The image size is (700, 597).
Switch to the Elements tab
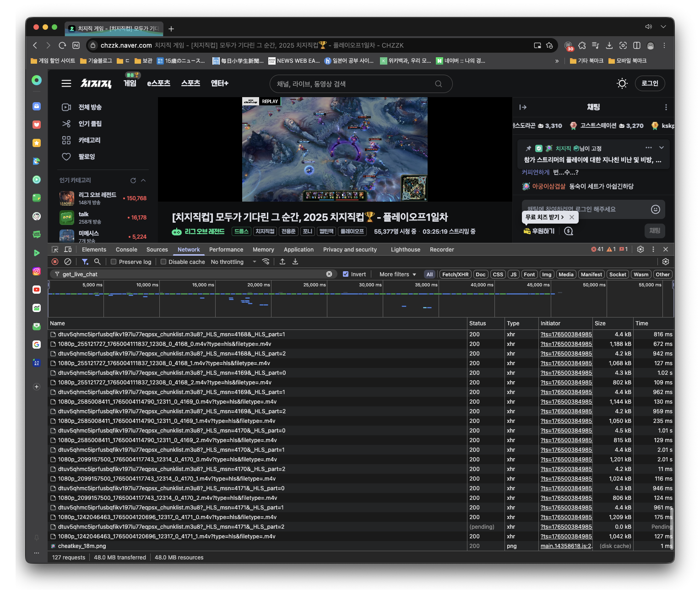click(x=94, y=250)
